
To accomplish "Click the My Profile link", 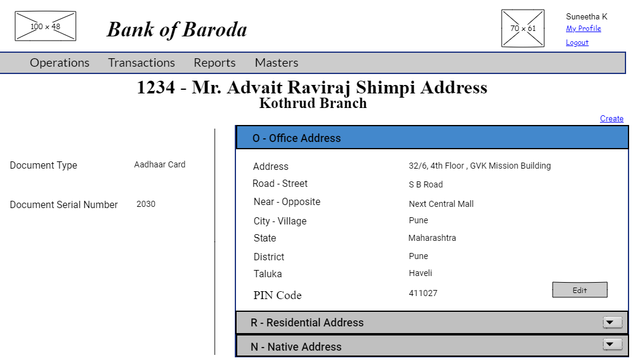I will coord(583,29).
